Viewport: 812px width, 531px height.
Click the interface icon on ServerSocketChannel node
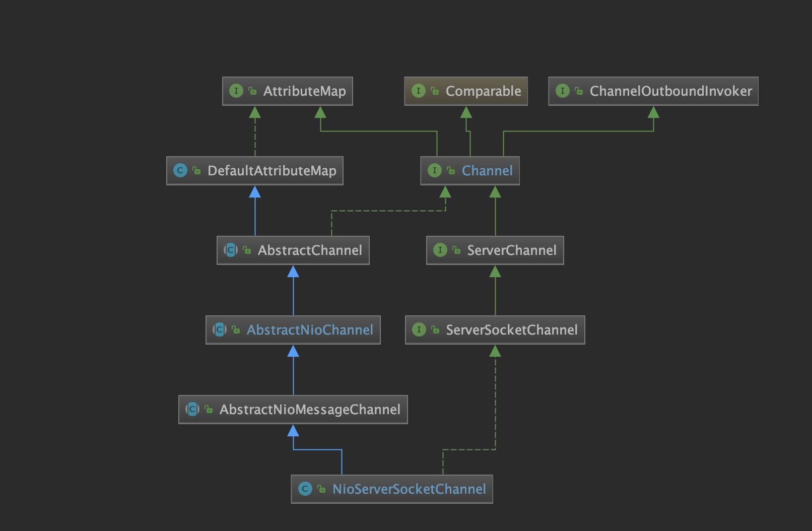[x=419, y=329]
